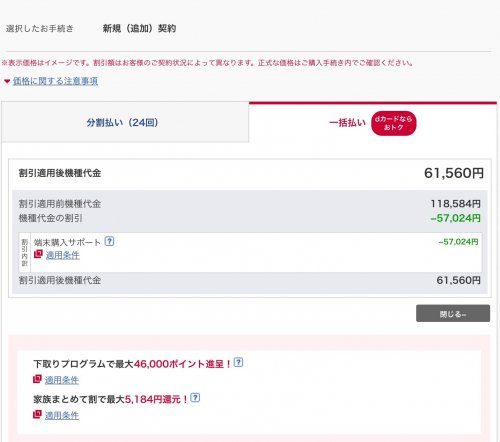500x442 pixels.
Task: Open help icon beside 下取りプログラム points offer
Action: pyautogui.click(x=238, y=362)
